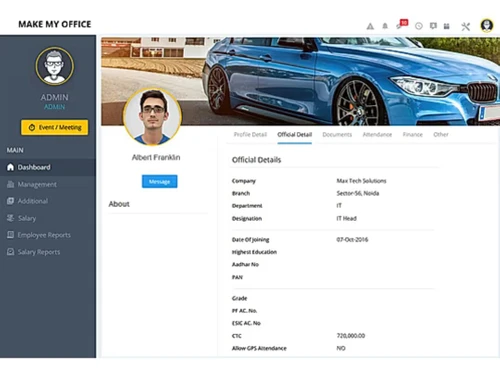Click the Event / Meeting button
The image size is (500, 375).
(x=55, y=127)
